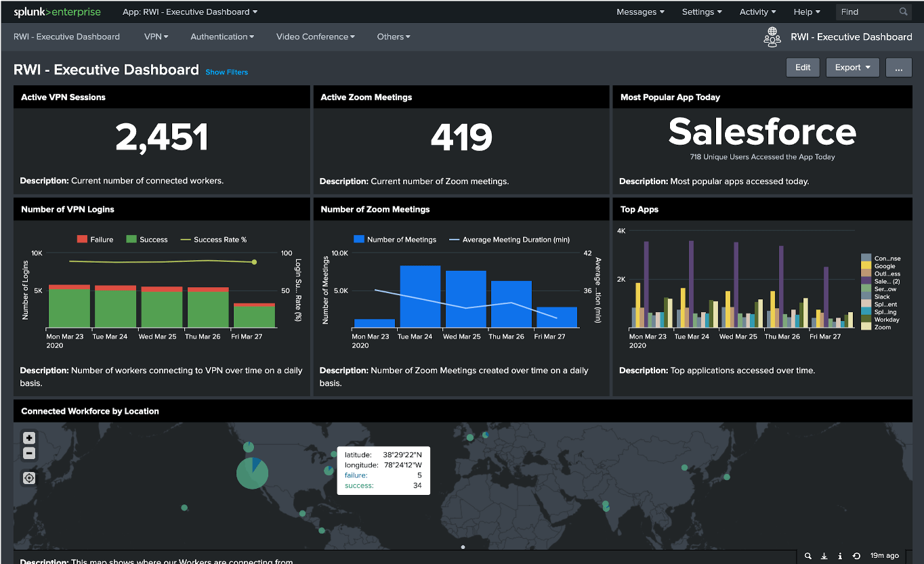Screen dimensions: 924x564
Task: Zoom in on the workforce map
Action: (28, 437)
